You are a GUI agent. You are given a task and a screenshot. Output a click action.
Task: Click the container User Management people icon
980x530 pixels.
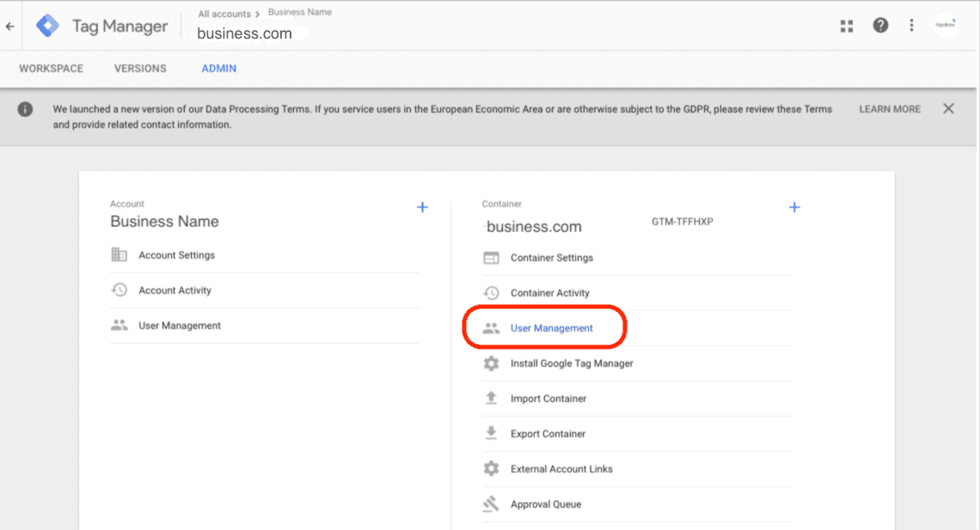(x=491, y=328)
